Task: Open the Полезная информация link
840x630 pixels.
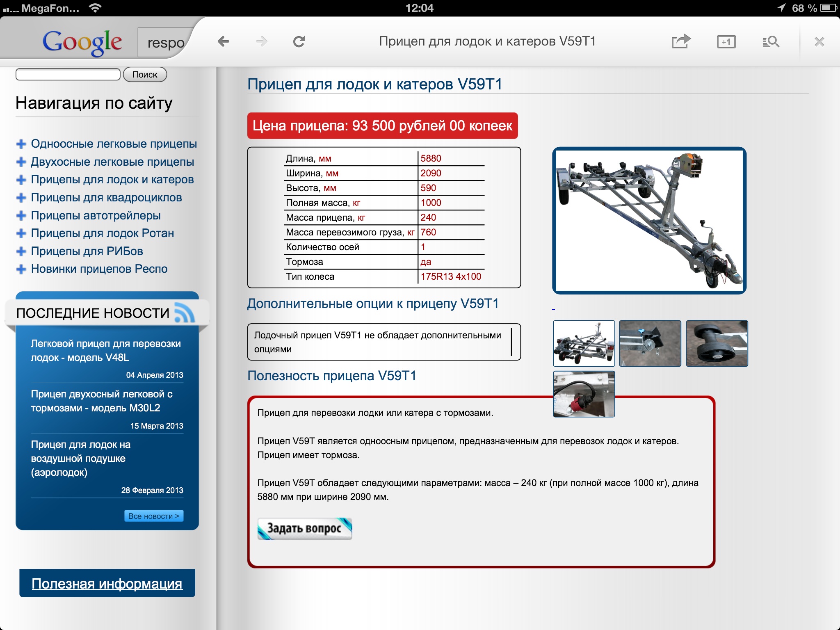Action: (x=107, y=584)
